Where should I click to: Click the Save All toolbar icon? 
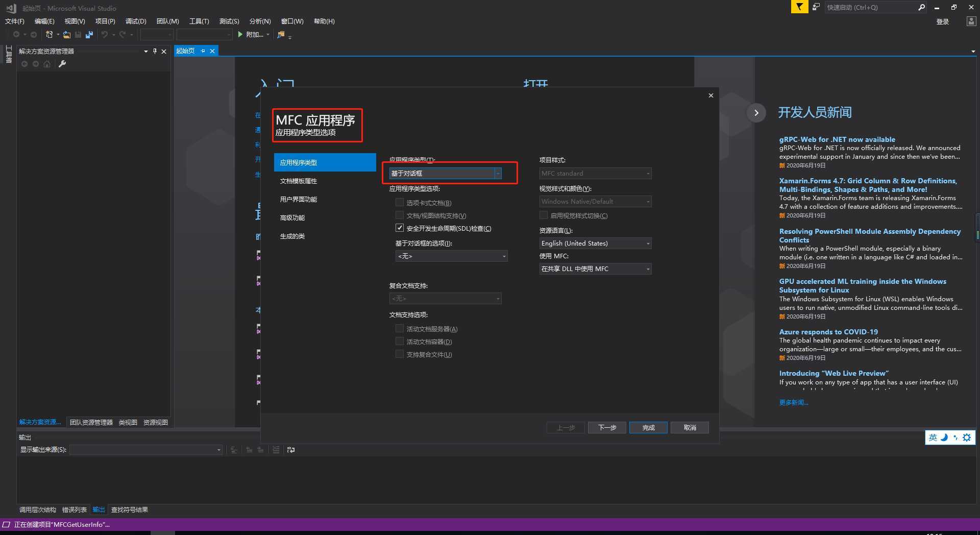coord(89,35)
